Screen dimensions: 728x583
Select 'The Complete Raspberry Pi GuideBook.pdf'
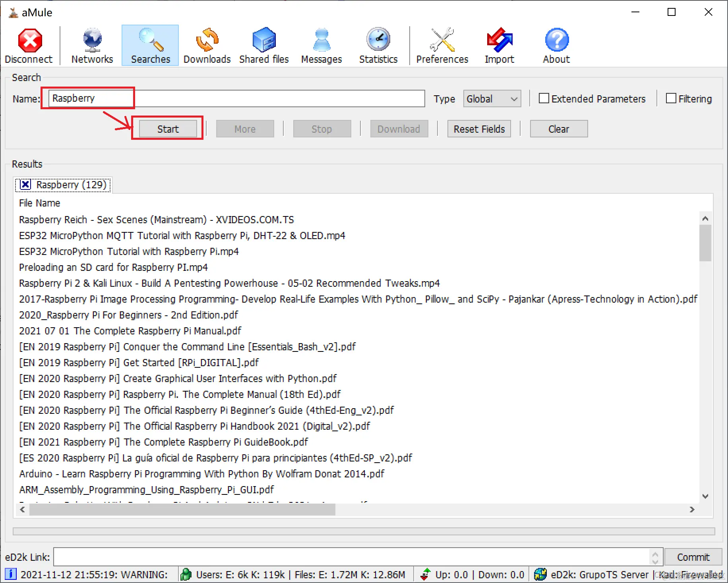[163, 442]
